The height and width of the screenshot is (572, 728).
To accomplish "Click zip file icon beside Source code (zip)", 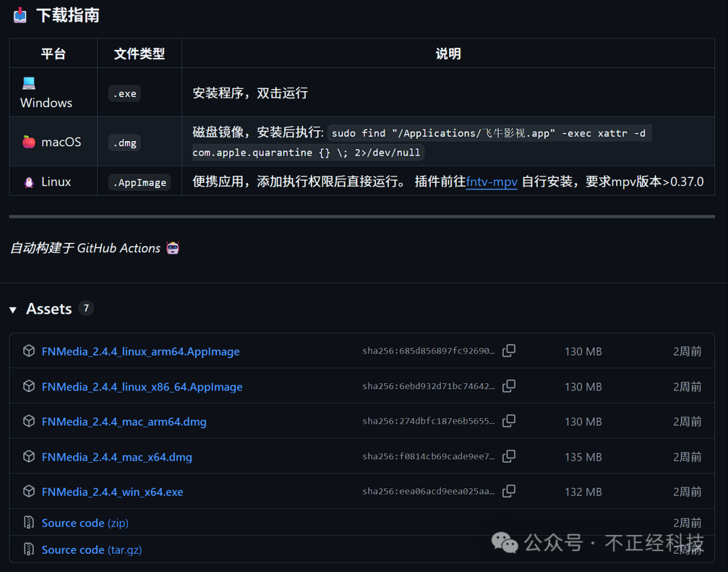I will pyautogui.click(x=29, y=523).
